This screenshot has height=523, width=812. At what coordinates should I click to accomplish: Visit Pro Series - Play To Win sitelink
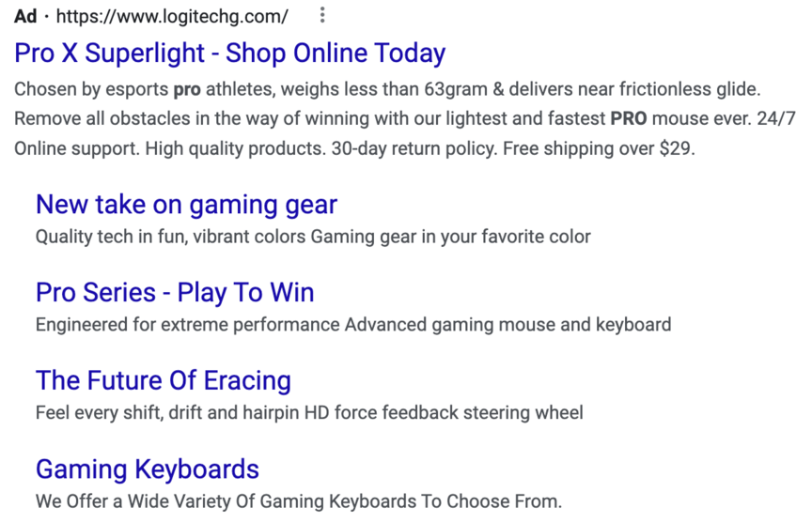[175, 293]
